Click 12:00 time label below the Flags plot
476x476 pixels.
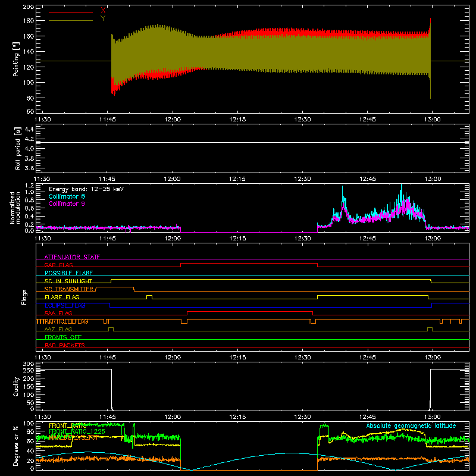[173, 358]
